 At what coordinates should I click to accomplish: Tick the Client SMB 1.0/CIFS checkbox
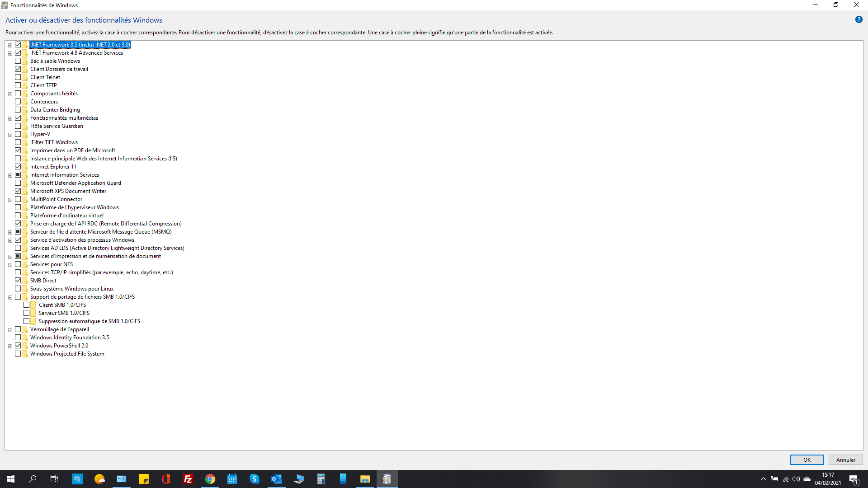(x=27, y=305)
